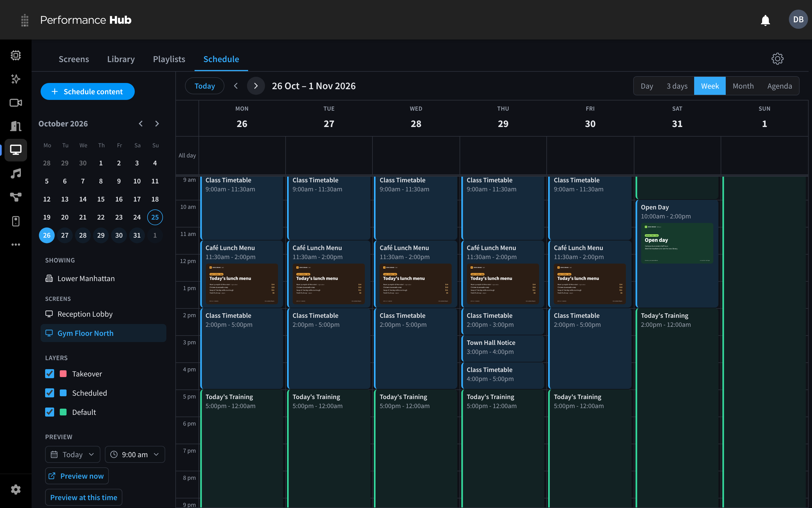Open bottom-left settings gear
The height and width of the screenshot is (508, 812).
pos(16,490)
